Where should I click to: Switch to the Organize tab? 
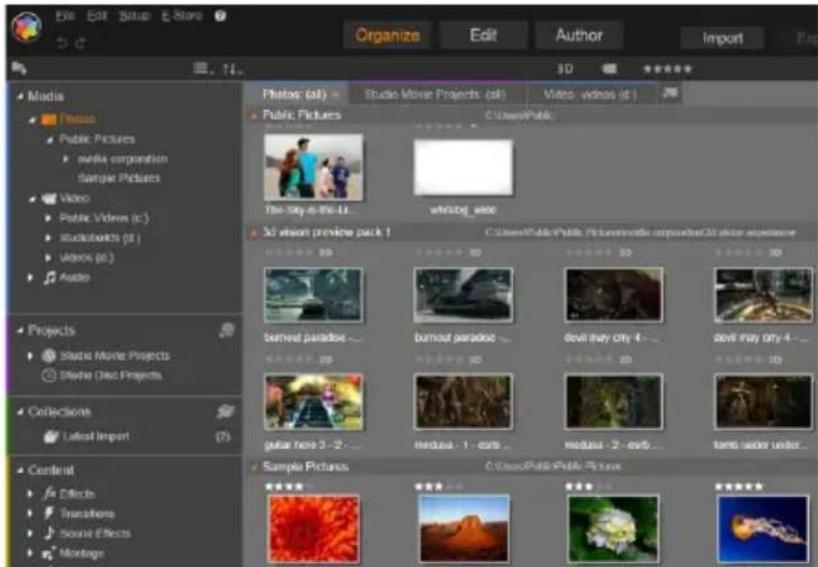pos(388,35)
